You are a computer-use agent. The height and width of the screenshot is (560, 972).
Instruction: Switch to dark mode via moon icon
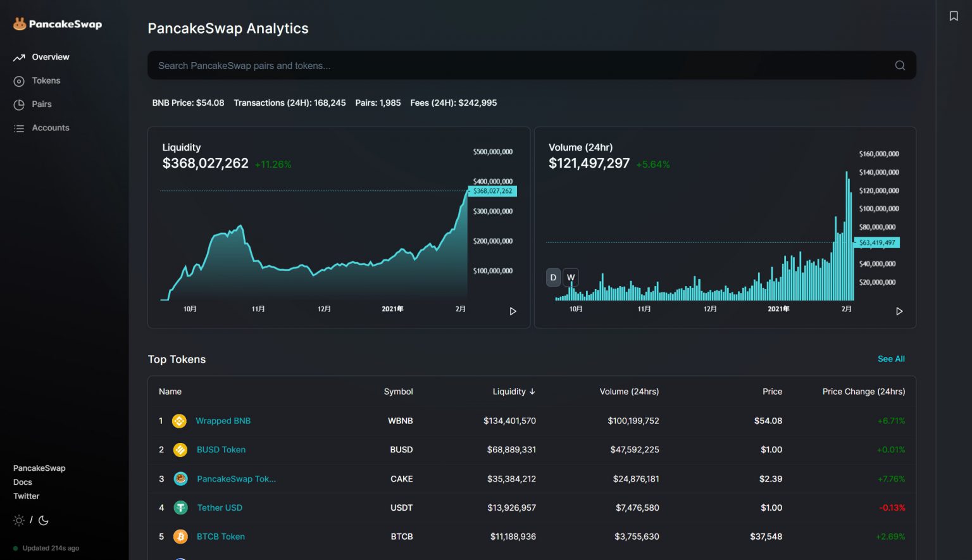pos(44,521)
